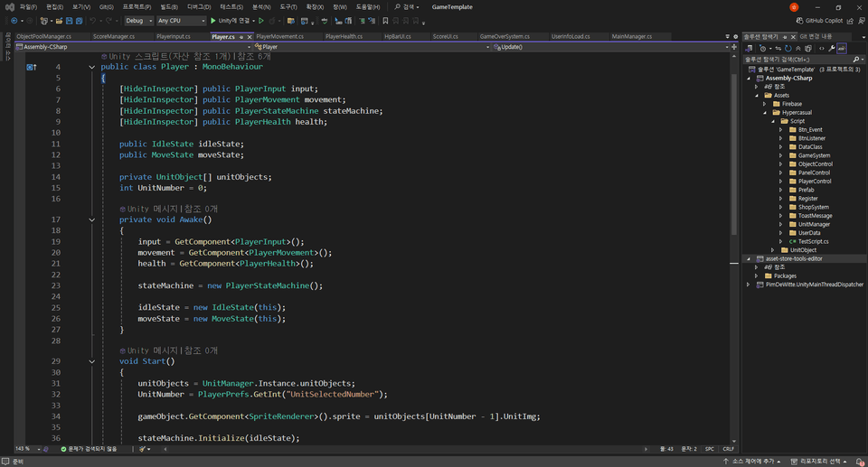Click Collapse All icon in Solution Explorer

(797, 49)
